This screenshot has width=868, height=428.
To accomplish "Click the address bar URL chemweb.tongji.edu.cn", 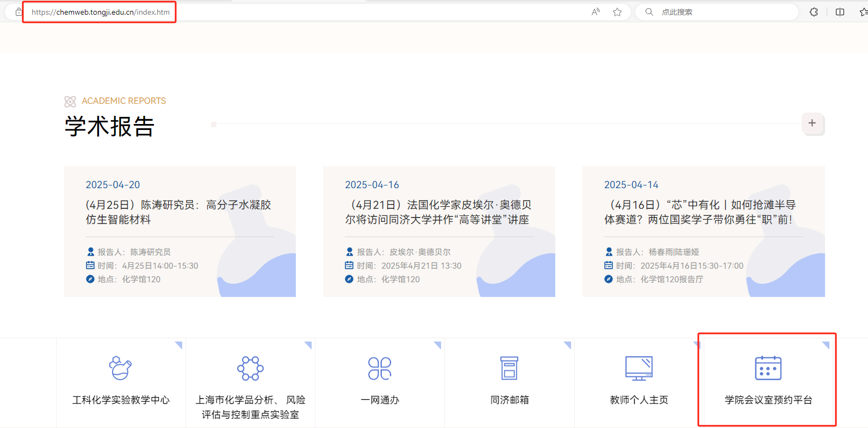I will tap(101, 12).
